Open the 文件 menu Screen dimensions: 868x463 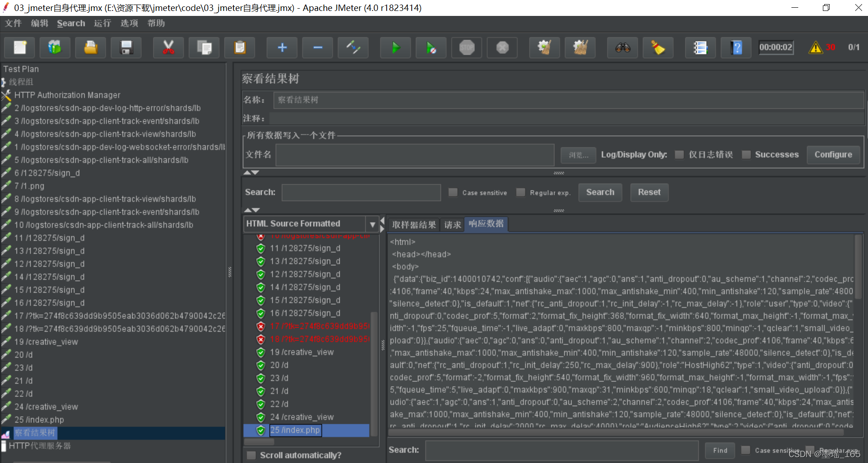[13, 23]
